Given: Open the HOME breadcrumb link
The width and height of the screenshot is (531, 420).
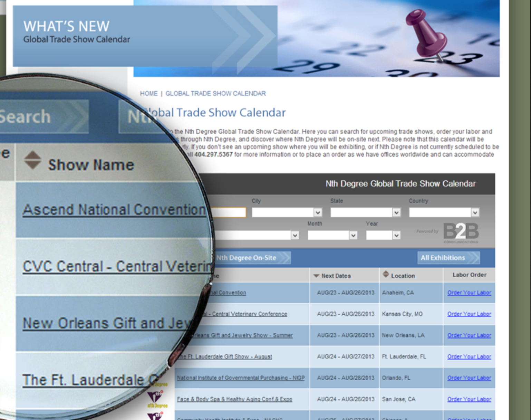Looking at the screenshot, I should (148, 94).
